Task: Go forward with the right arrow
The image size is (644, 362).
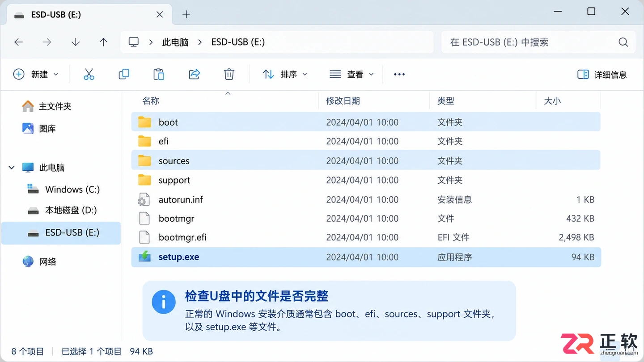Action: [47, 42]
